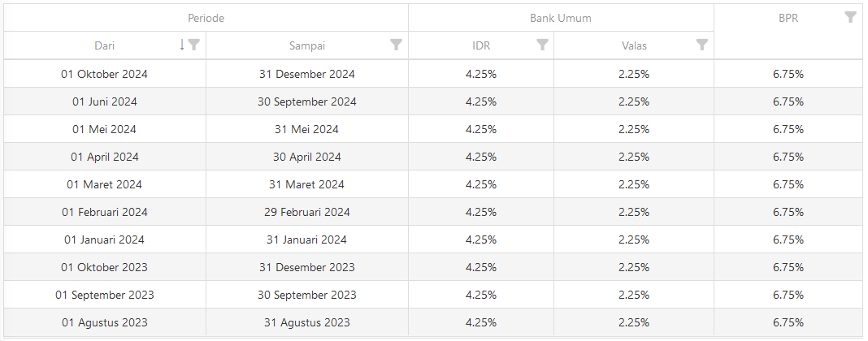This screenshot has height=341, width=868.
Task: Select the 01 Oktober 2024 row
Action: tap(433, 74)
